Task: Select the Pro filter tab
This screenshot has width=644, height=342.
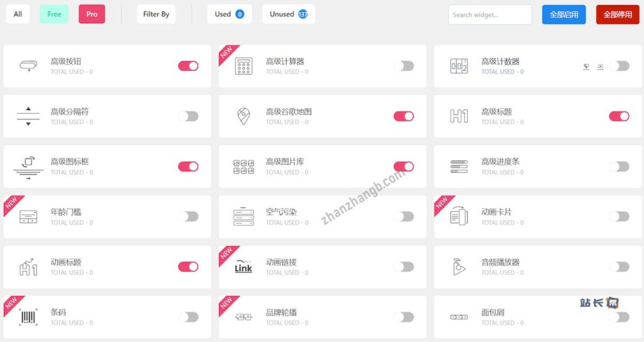Action: point(92,14)
